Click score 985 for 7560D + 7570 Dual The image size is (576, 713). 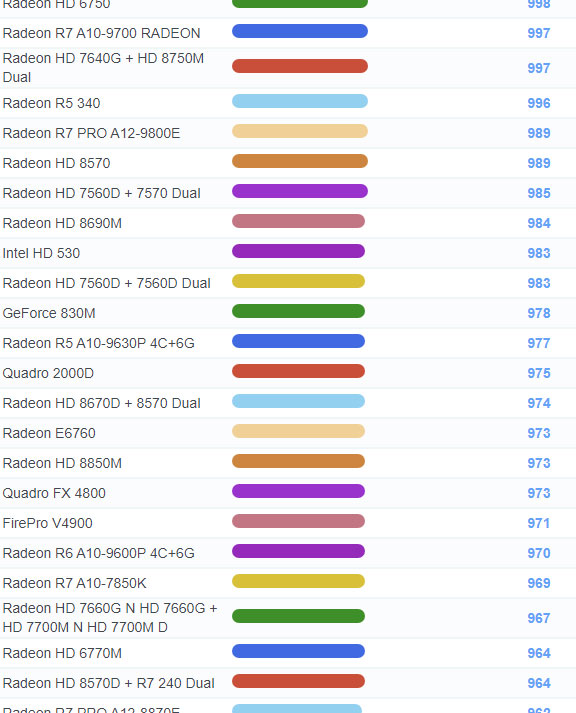[x=539, y=193]
